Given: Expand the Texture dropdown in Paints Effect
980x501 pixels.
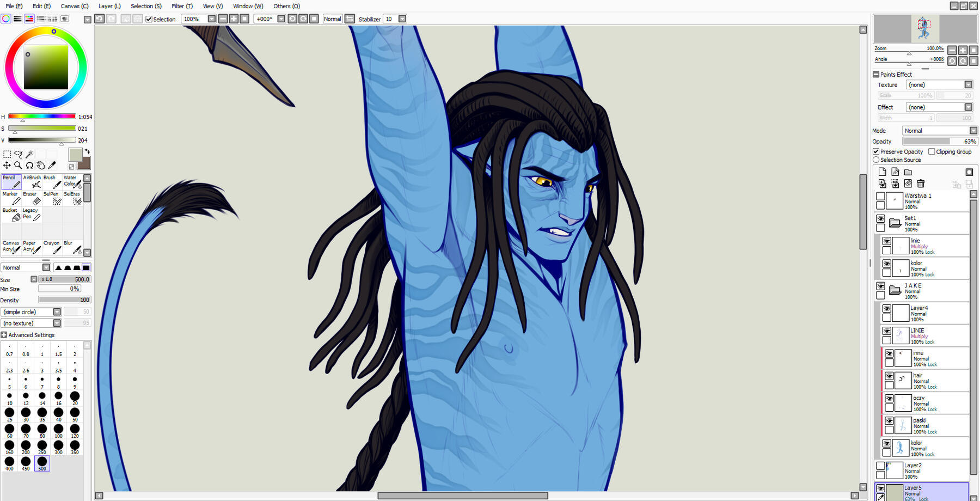Looking at the screenshot, I should pos(968,85).
